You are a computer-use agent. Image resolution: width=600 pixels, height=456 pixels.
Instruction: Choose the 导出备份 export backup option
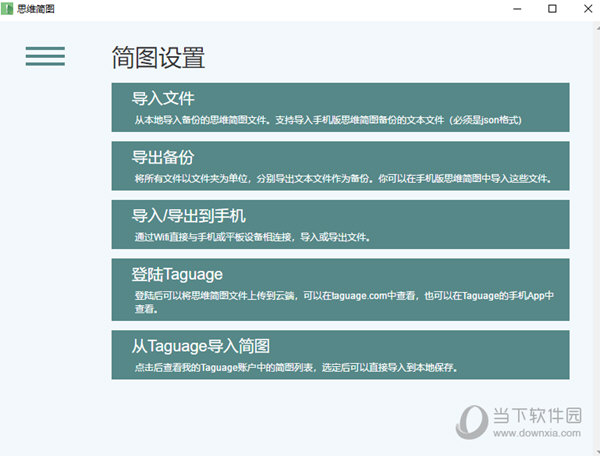pyautogui.click(x=340, y=166)
